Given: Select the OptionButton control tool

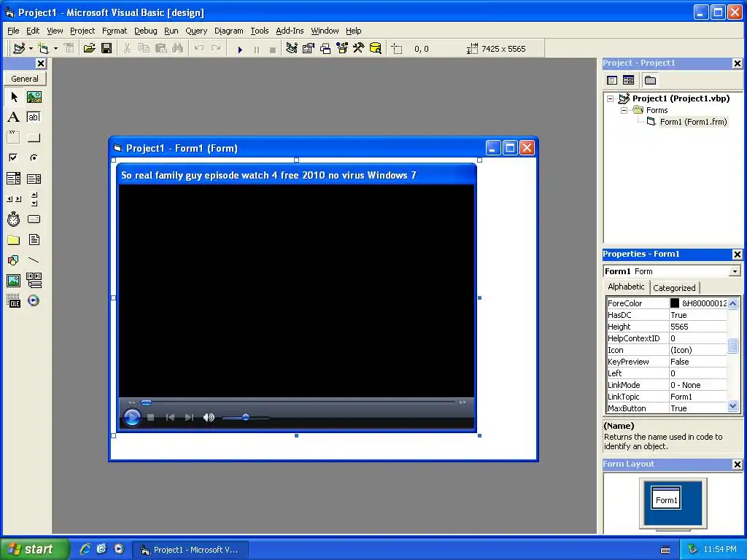Looking at the screenshot, I should (34, 157).
